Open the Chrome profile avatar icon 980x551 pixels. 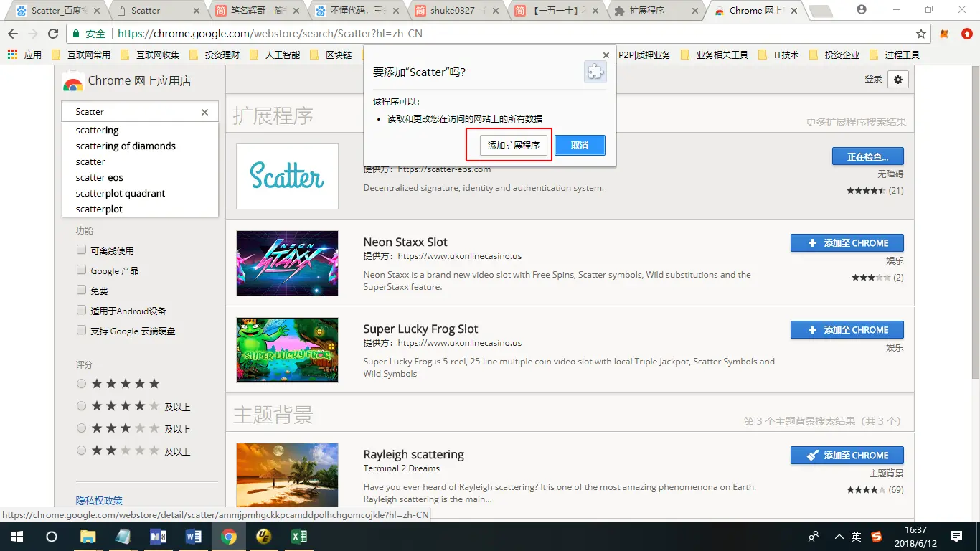(862, 10)
